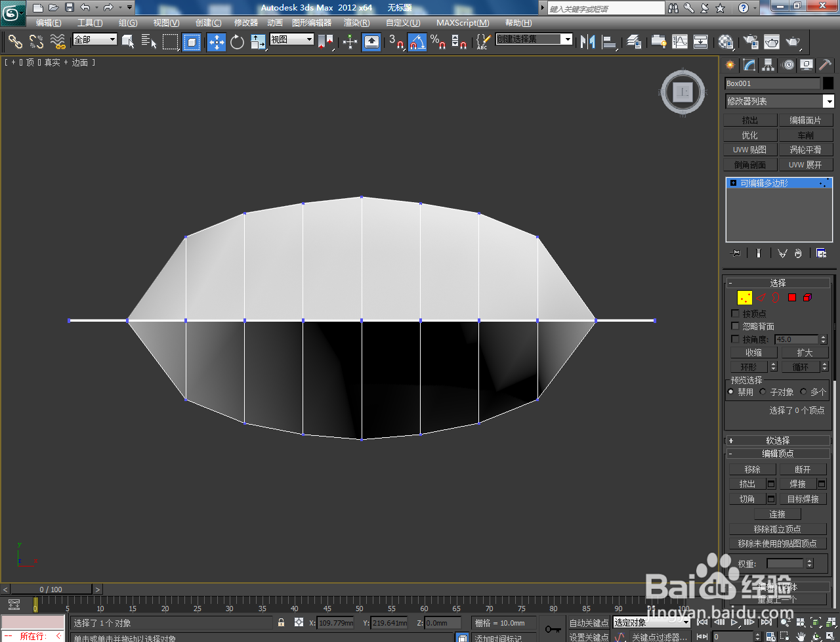Render the scene with teapot icon
Viewport: 840px width, 642px height.
point(793,41)
